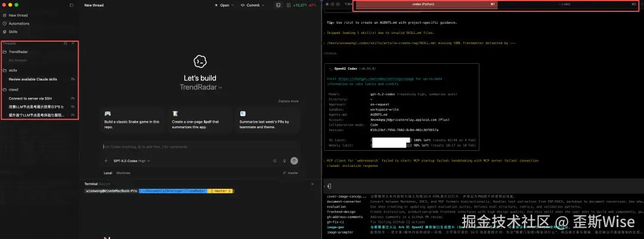Choose the 'Build a classic Snake game' suggestion card

point(132,120)
